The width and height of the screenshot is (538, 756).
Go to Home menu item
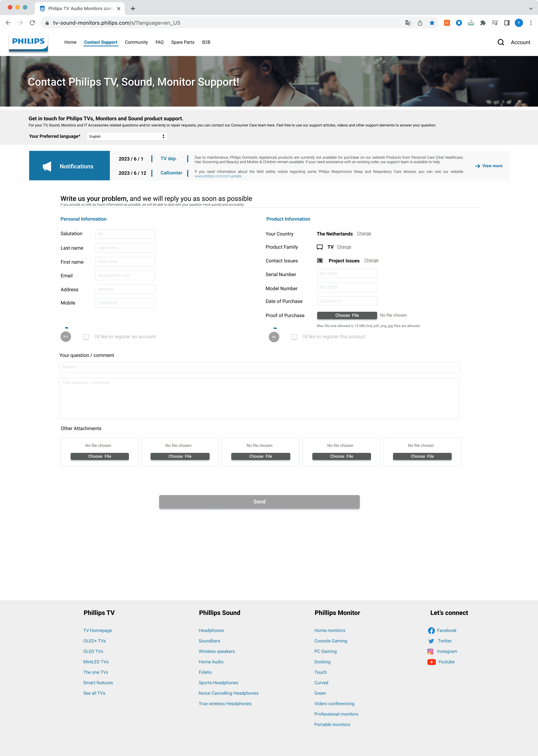(x=70, y=42)
